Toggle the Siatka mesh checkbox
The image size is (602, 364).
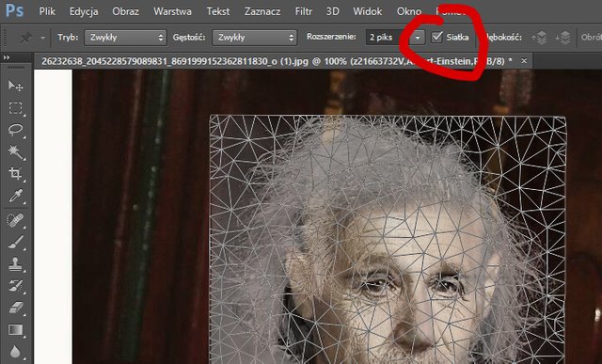tap(436, 37)
